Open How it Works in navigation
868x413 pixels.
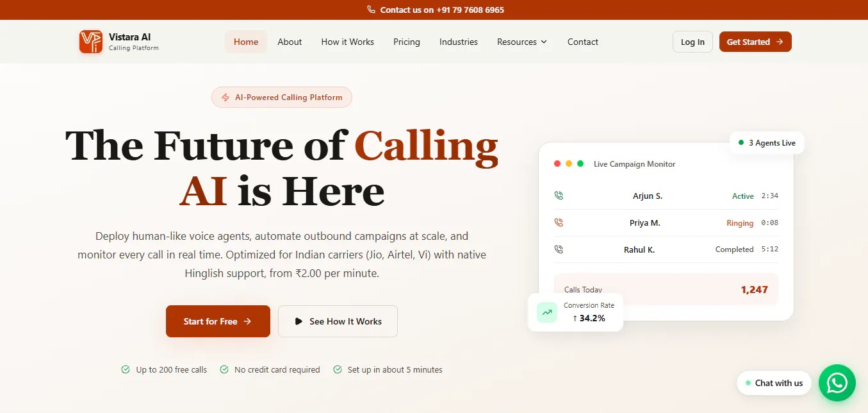click(348, 42)
